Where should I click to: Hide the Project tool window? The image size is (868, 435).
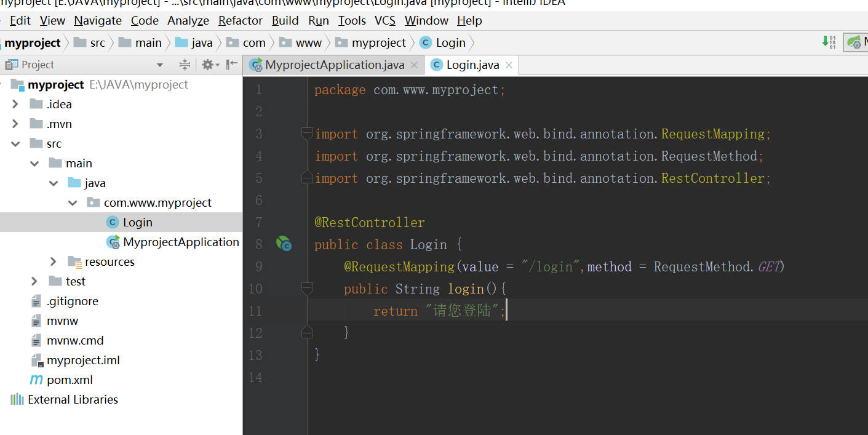click(231, 65)
